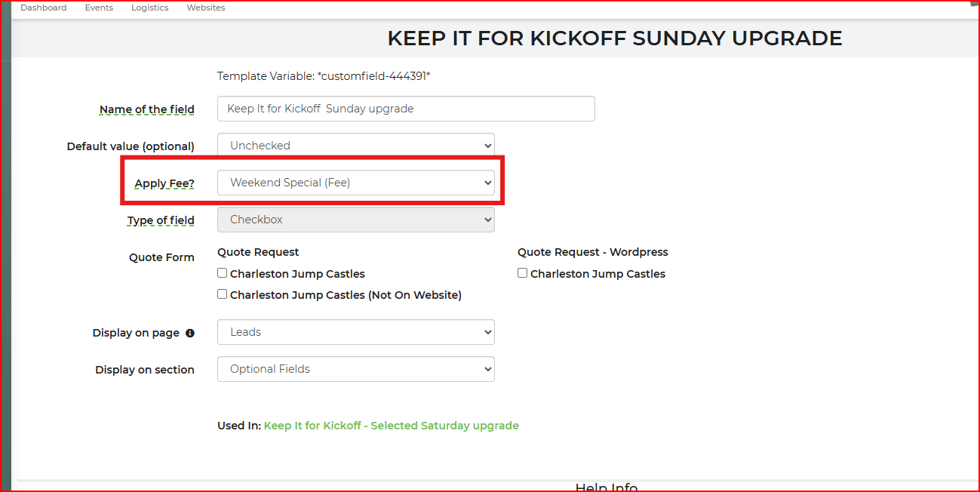This screenshot has height=492, width=980.
Task: Click the Apply Fee? label
Action: click(164, 183)
